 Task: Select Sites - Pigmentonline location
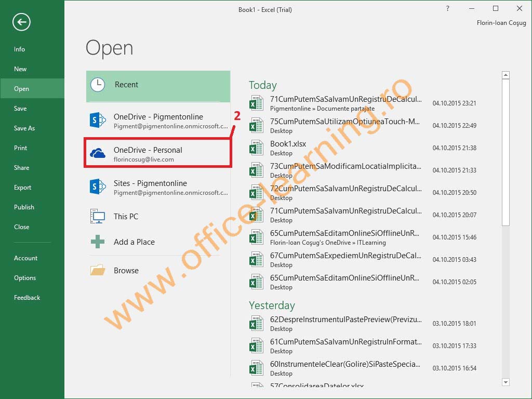(x=158, y=187)
